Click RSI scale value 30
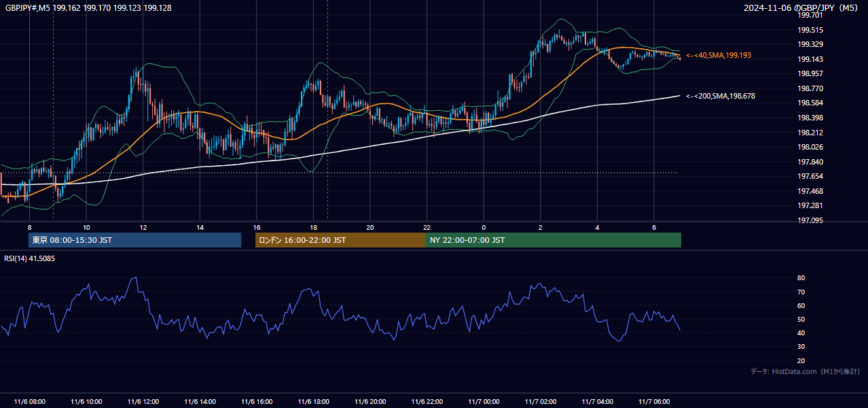The height and width of the screenshot is (408, 868). point(801,347)
